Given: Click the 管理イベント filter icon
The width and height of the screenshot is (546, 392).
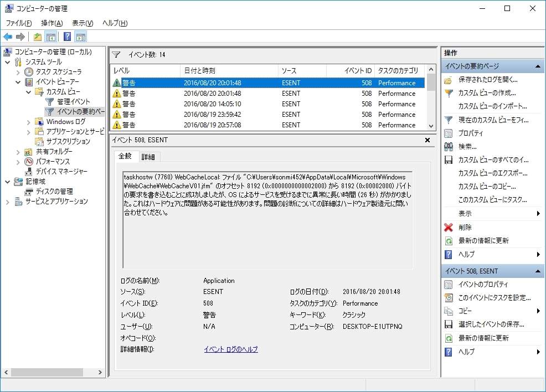Looking at the screenshot, I should [x=49, y=102].
